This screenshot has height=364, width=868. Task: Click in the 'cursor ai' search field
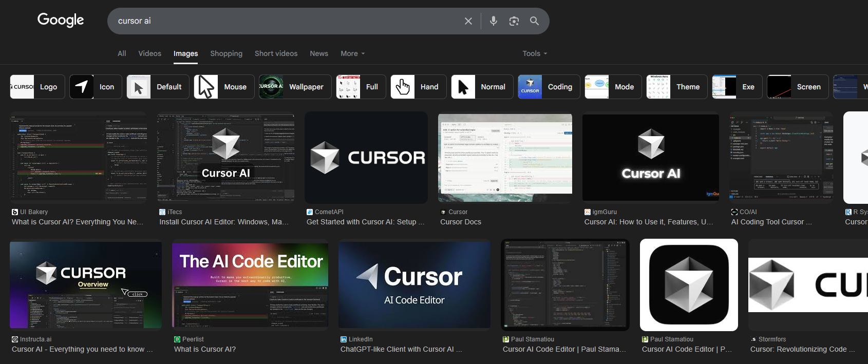282,21
